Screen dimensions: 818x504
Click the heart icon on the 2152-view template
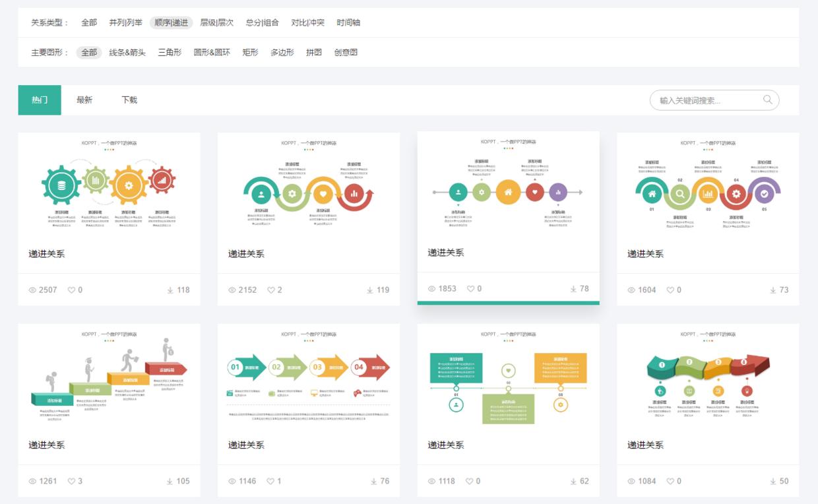pos(270,289)
